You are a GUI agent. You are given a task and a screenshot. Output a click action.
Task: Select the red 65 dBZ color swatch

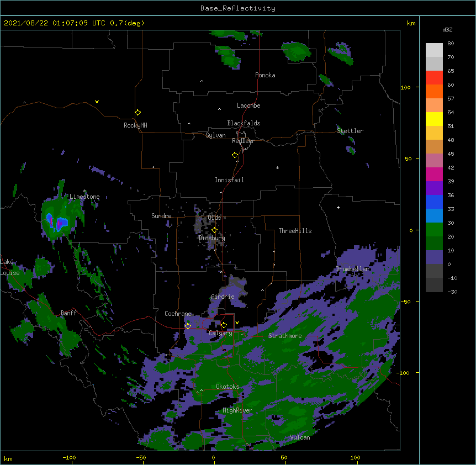coord(434,77)
